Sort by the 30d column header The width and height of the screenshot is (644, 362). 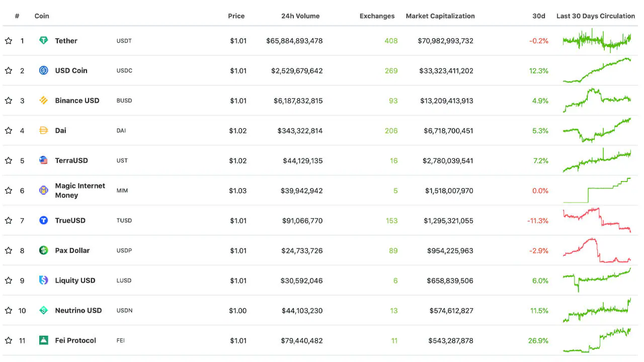pyautogui.click(x=539, y=16)
